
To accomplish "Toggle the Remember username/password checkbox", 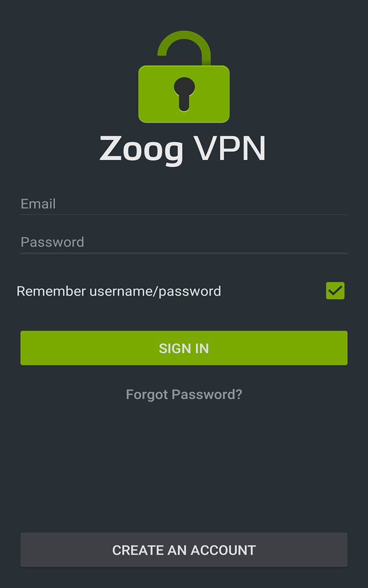I will pyautogui.click(x=335, y=290).
